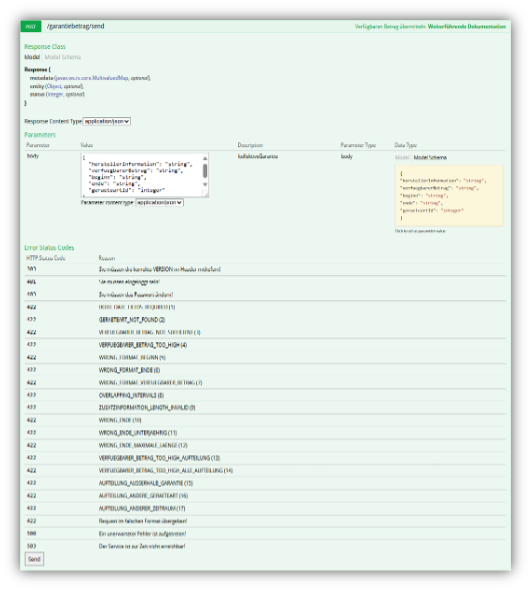Screen dimensions: 532x592
Task: Click the yellow model schema example box
Action: point(449,196)
